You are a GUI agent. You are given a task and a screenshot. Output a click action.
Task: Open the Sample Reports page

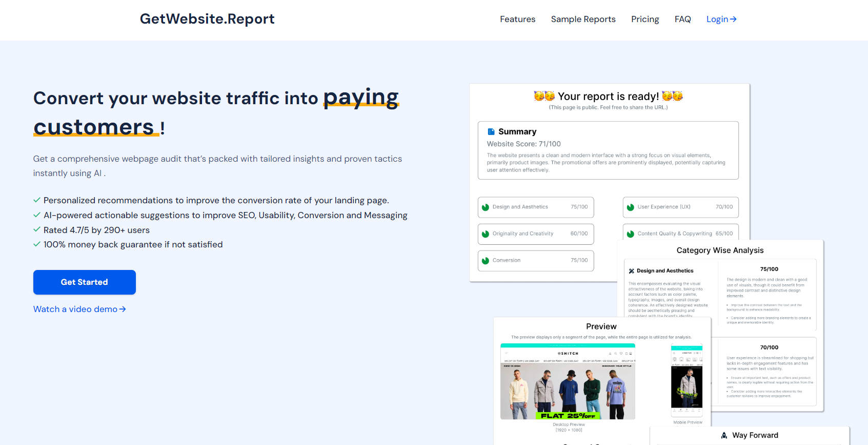(583, 19)
